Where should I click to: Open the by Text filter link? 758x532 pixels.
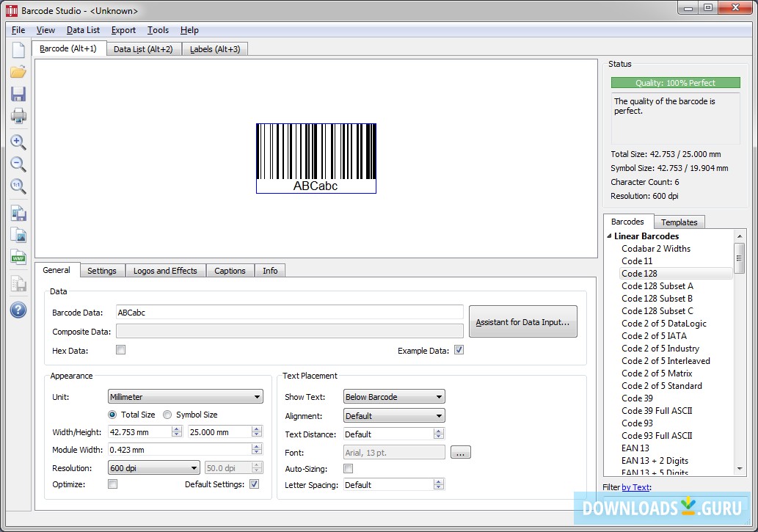click(635, 487)
